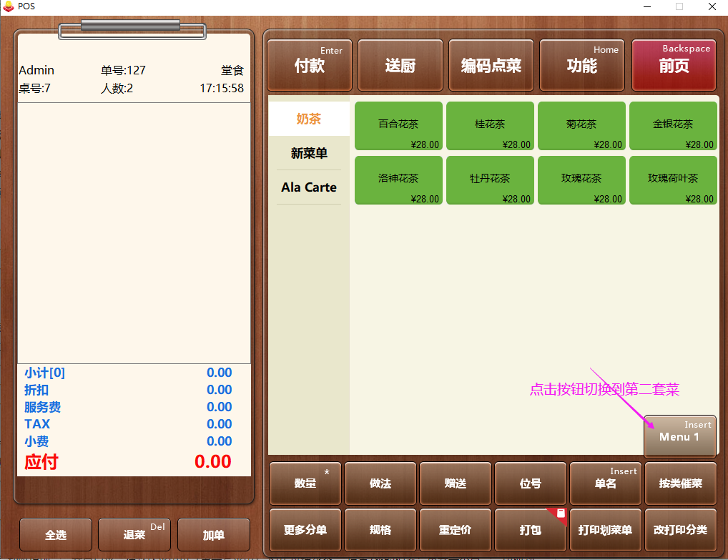Mark item as 赠送 gift

(x=455, y=483)
